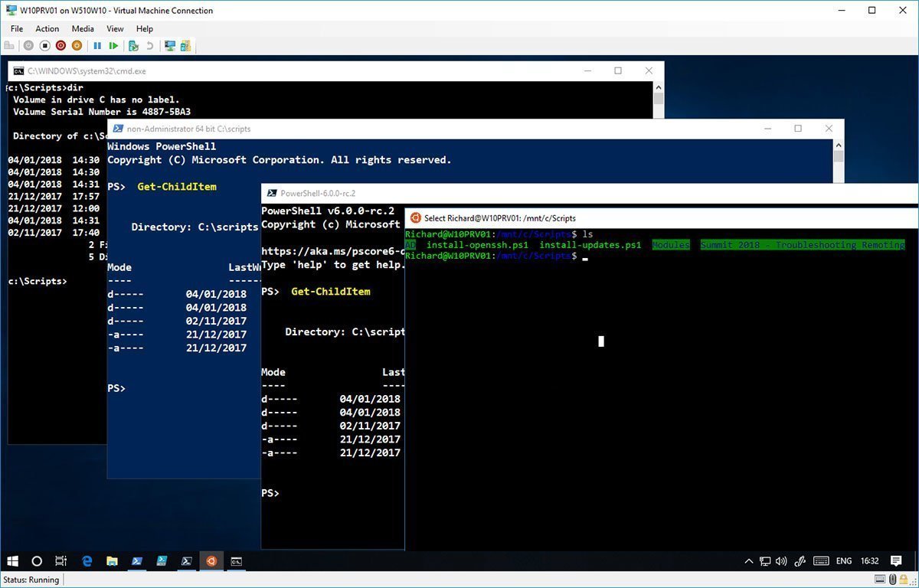Open Action Center in the system tray
Viewport: 919px width, 588px height.
click(895, 560)
